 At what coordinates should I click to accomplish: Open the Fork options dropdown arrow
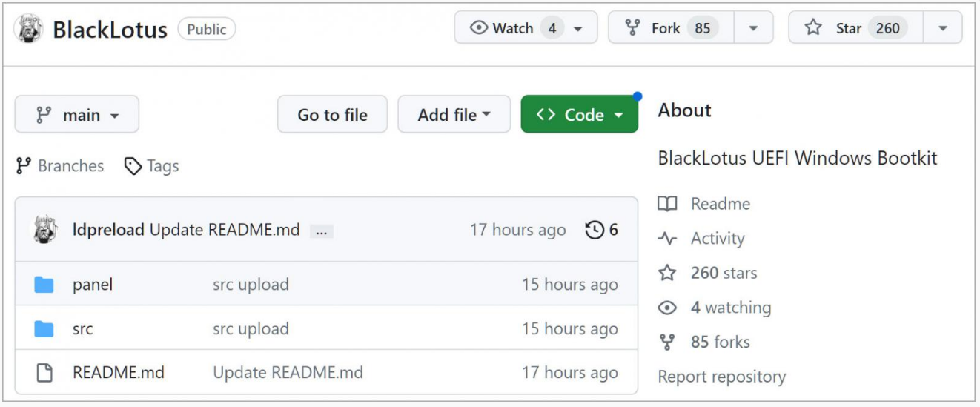753,28
